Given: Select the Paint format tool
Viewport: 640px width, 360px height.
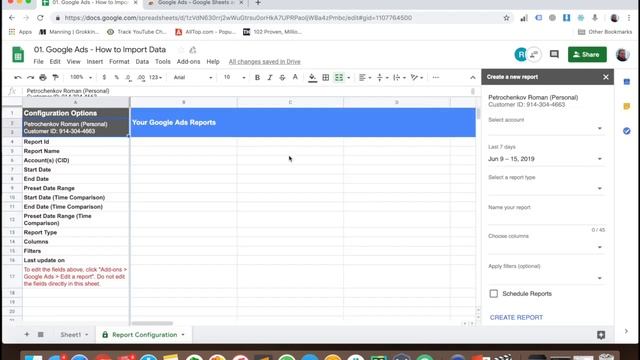Looking at the screenshot, I should pyautogui.click(x=56, y=78).
